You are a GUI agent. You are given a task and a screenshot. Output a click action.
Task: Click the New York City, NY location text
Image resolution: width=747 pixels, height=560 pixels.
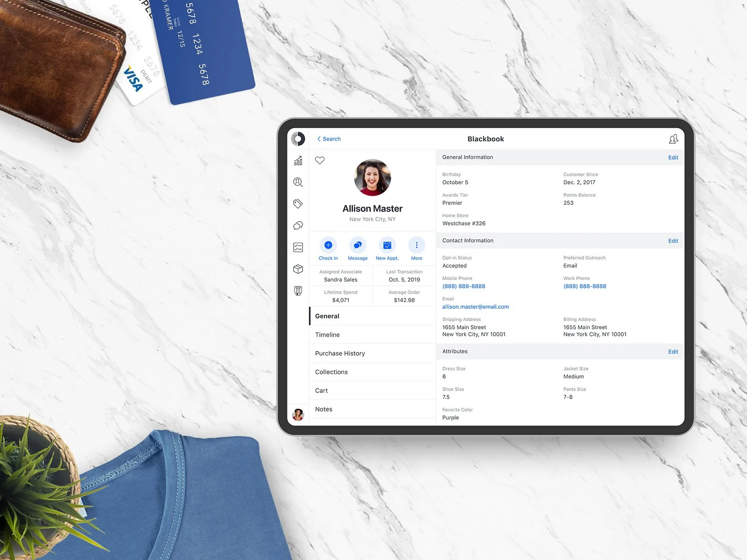click(x=373, y=219)
